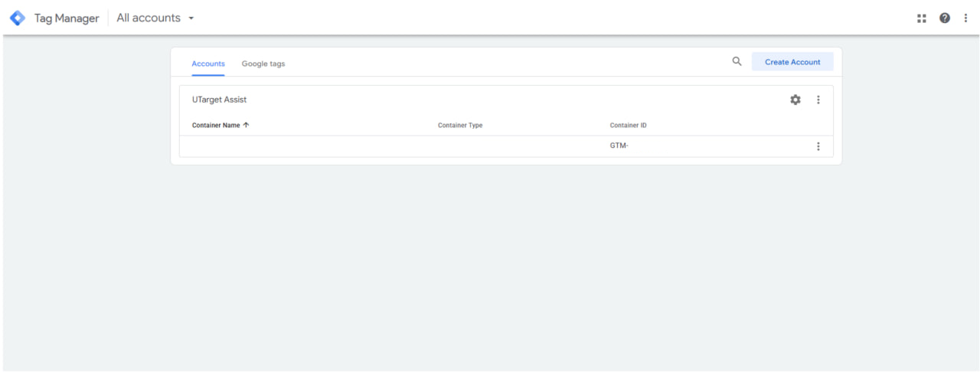Open the GTM- container row overflow menu

pyautogui.click(x=818, y=146)
